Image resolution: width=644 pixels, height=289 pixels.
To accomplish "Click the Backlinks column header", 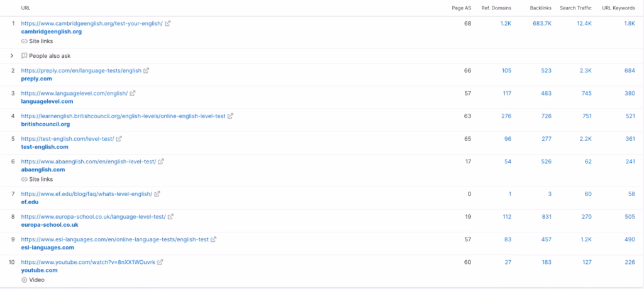I will coord(540,8).
